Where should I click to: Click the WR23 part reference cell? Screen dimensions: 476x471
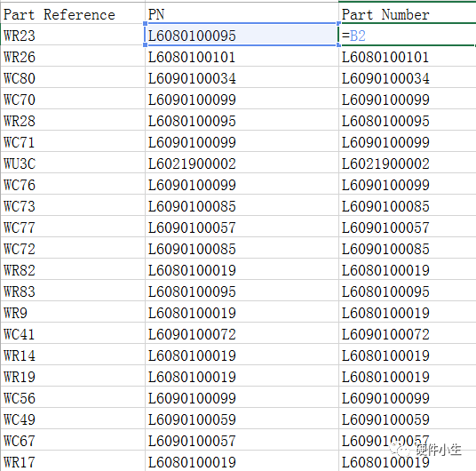tap(73, 35)
